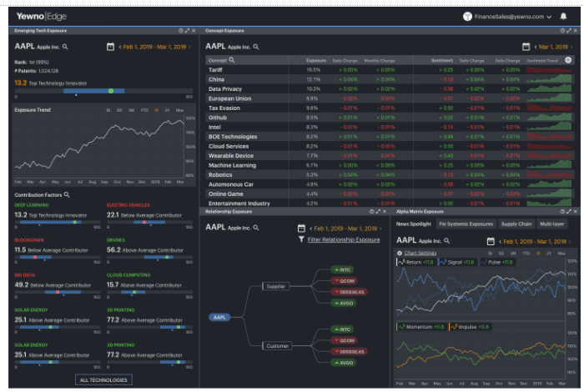Sort by the Sentiment column header

pyautogui.click(x=441, y=60)
